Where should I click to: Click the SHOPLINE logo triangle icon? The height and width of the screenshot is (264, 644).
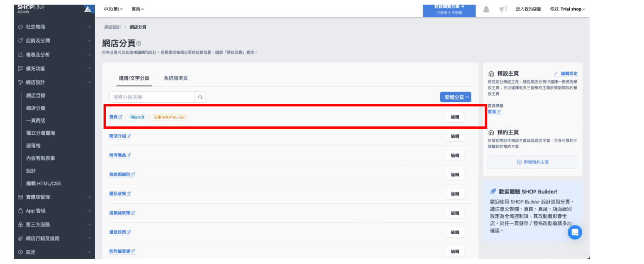tap(88, 9)
